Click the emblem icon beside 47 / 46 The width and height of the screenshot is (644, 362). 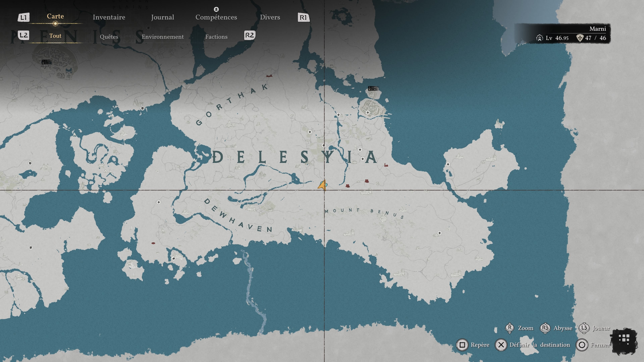click(x=580, y=38)
